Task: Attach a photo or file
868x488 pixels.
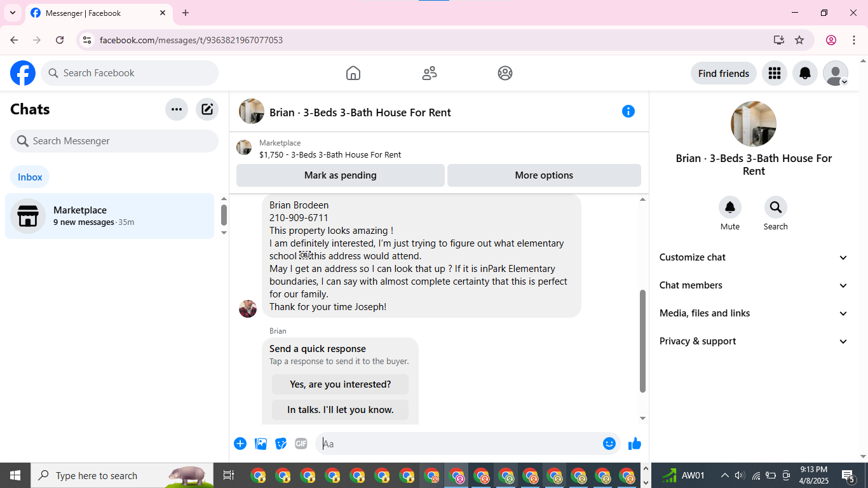Action: pos(261,444)
